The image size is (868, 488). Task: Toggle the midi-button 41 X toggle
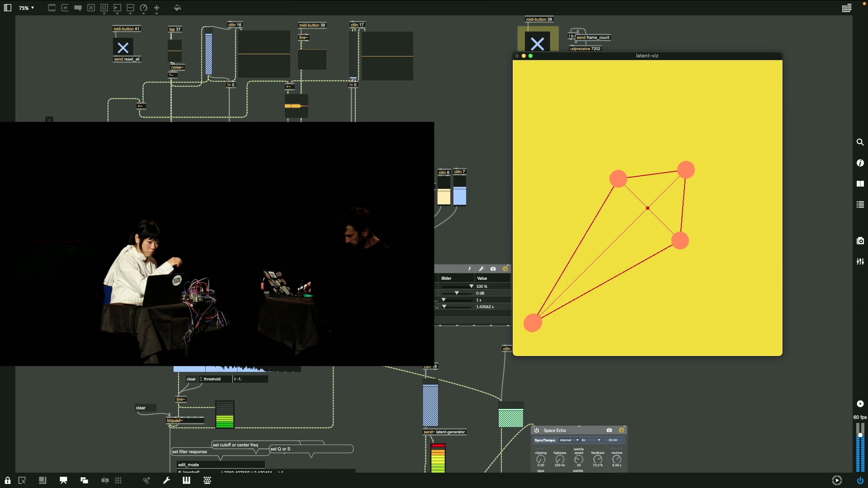click(123, 47)
